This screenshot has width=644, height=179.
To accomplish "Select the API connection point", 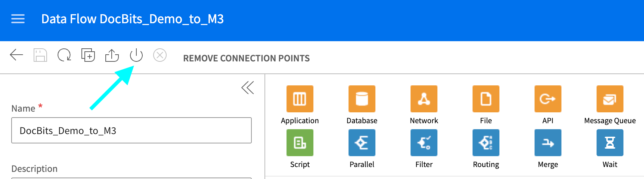I will pos(548,99).
